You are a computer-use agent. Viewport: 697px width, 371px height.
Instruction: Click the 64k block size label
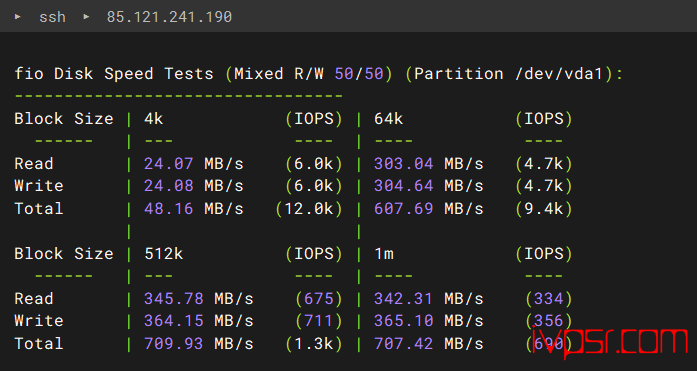click(x=389, y=119)
